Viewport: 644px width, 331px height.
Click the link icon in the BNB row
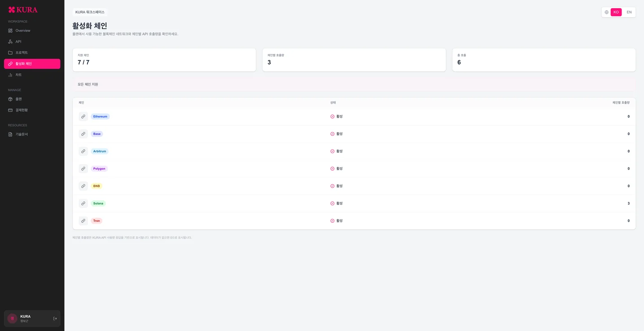[83, 186]
